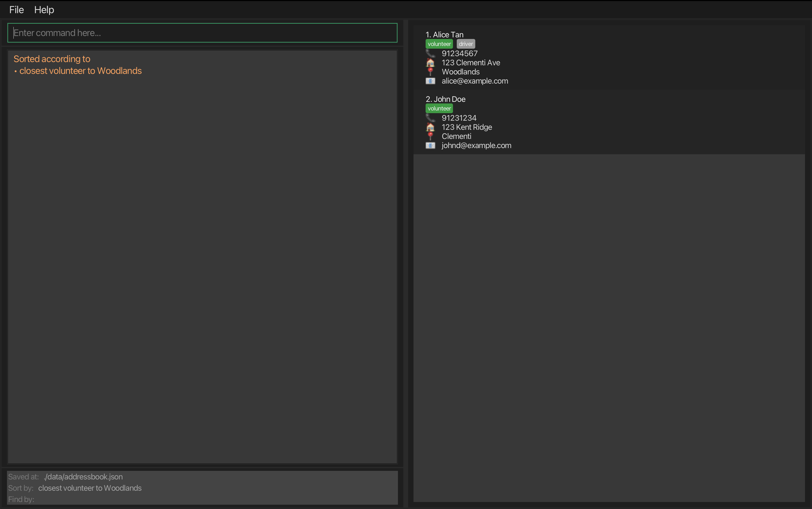Click John Doe's phone icon
812x509 pixels.
tap(430, 118)
